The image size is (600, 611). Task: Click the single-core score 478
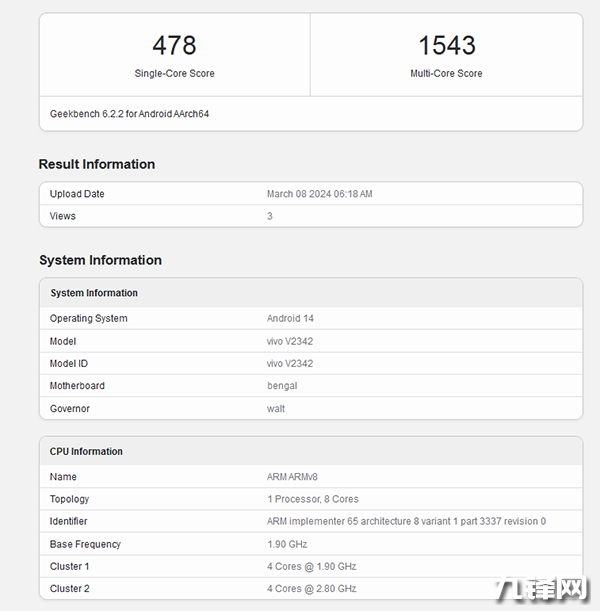click(174, 45)
